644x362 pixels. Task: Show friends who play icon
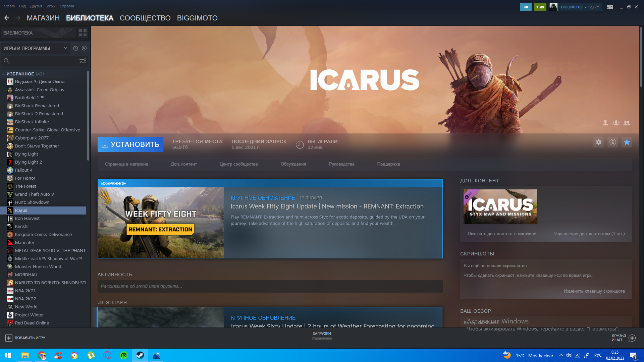605,123
